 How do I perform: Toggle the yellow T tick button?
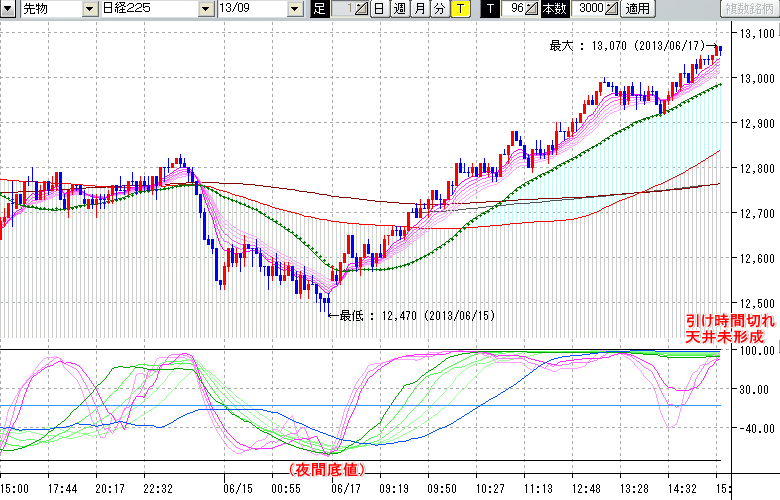[x=459, y=9]
